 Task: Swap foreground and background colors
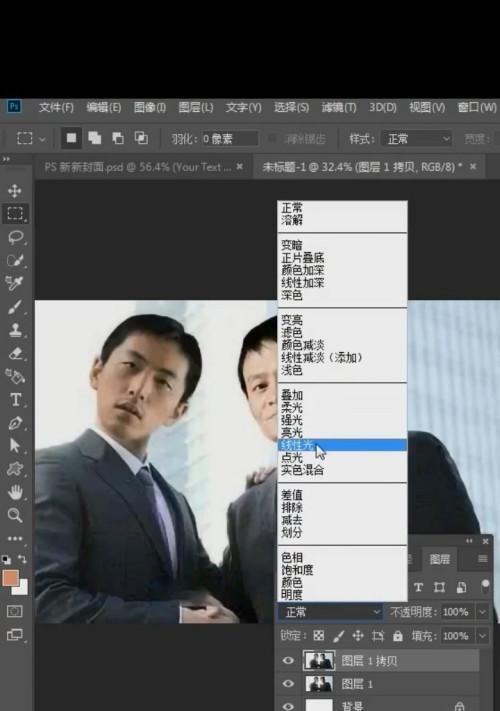pyautogui.click(x=22, y=559)
